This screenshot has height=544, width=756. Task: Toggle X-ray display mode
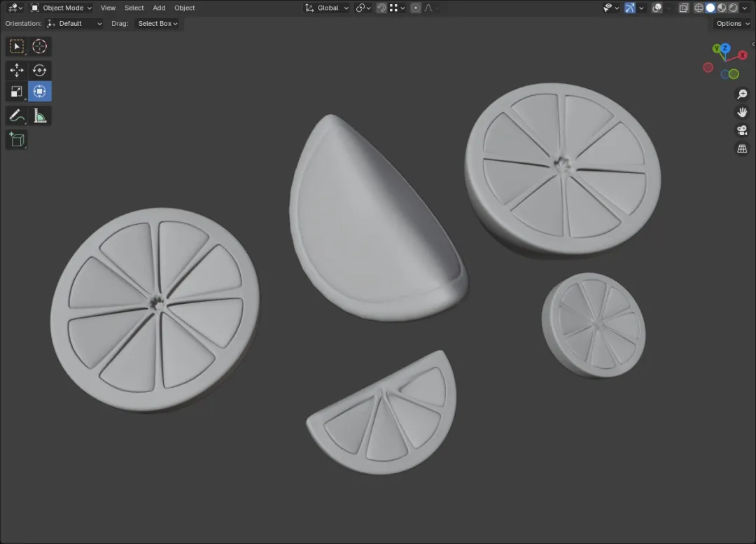click(x=683, y=8)
